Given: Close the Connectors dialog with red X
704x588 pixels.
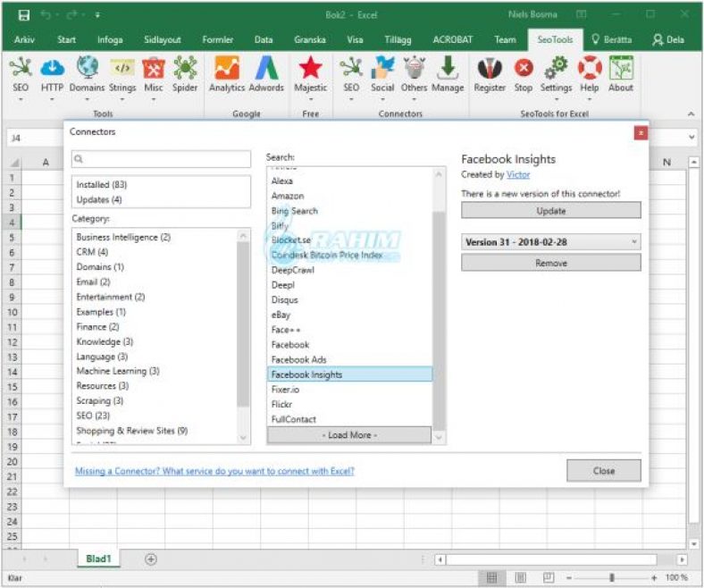Looking at the screenshot, I should point(641,132).
